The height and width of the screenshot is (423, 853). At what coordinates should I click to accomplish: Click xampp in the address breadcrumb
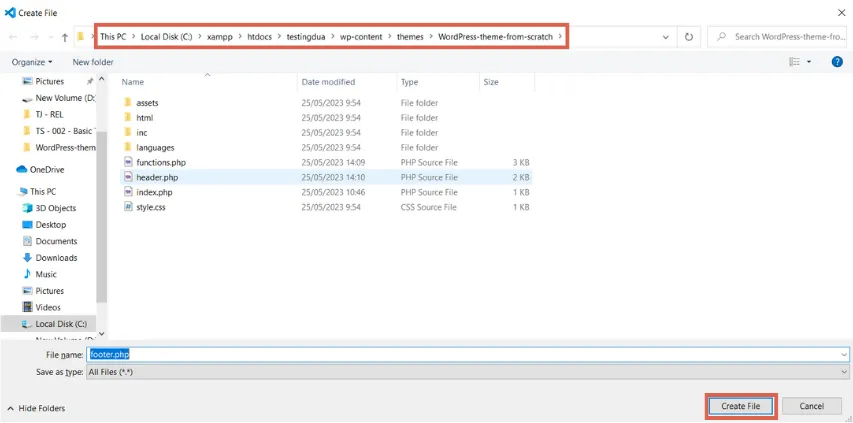pyautogui.click(x=220, y=37)
